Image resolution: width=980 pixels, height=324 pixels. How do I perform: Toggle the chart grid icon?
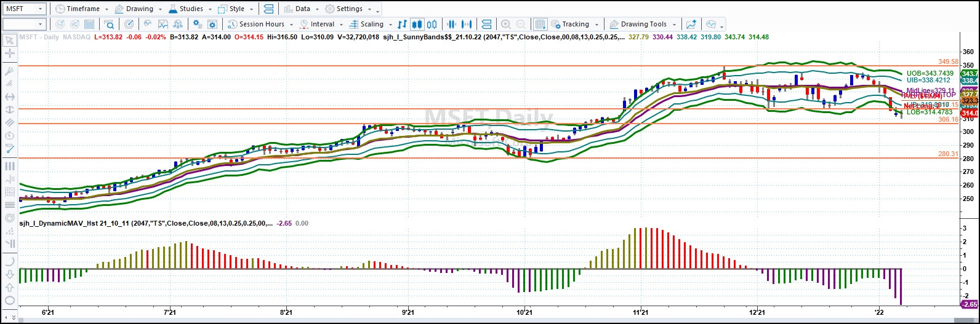540,24
